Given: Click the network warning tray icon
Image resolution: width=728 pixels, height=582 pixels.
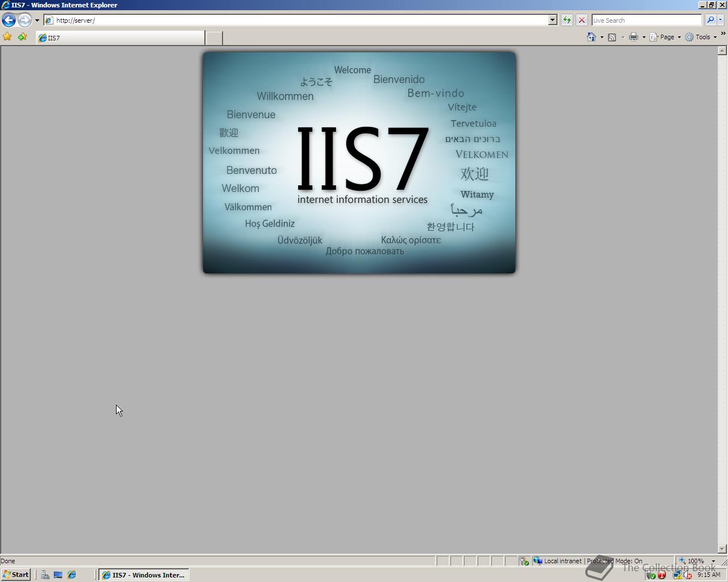Looking at the screenshot, I should tap(677, 575).
